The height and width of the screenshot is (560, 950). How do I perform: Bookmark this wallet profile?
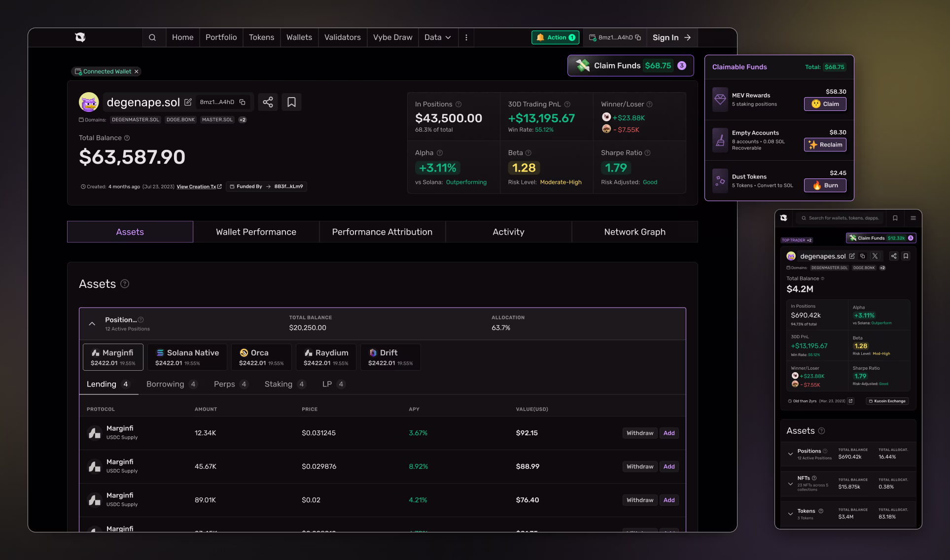(291, 102)
